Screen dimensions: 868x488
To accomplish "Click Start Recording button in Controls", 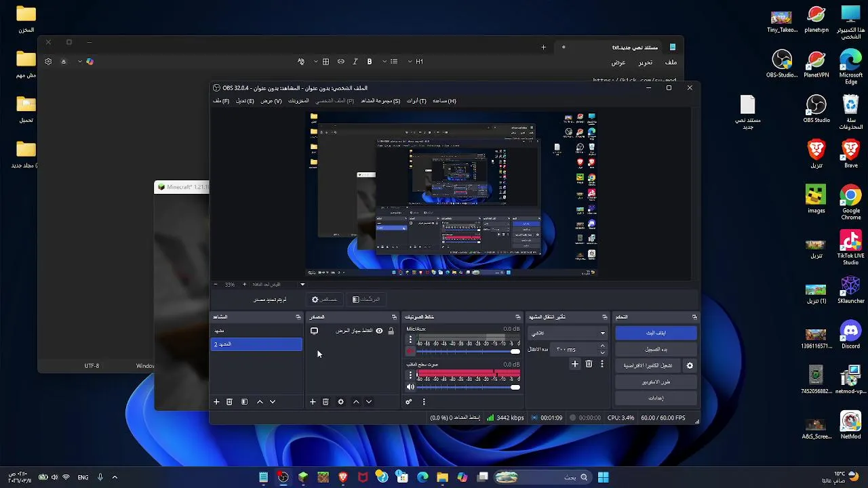I will coord(656,349).
